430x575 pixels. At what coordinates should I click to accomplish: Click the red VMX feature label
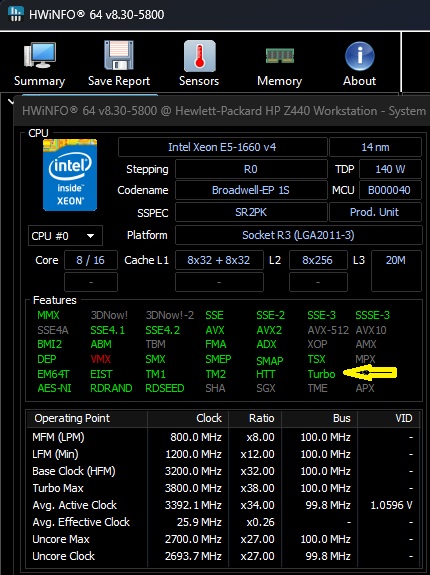click(100, 359)
